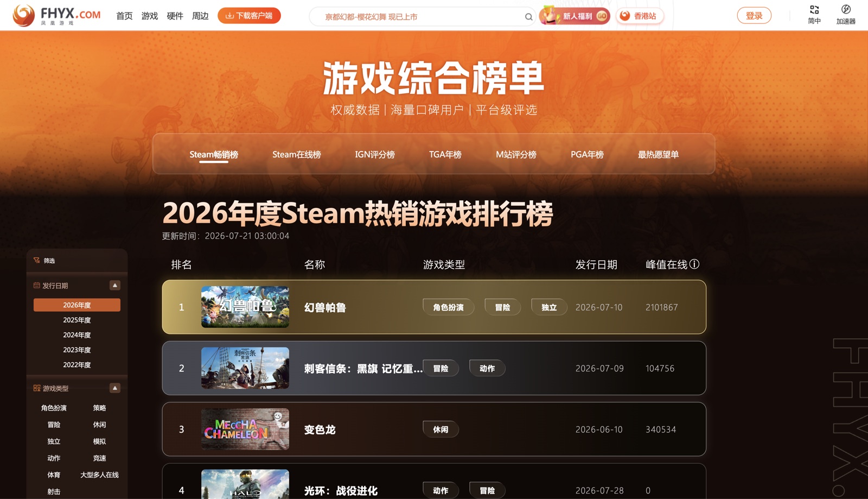Viewport: 868px width, 499px height.
Task: Collapse the 发行日期 filter section
Action: pyautogui.click(x=115, y=285)
